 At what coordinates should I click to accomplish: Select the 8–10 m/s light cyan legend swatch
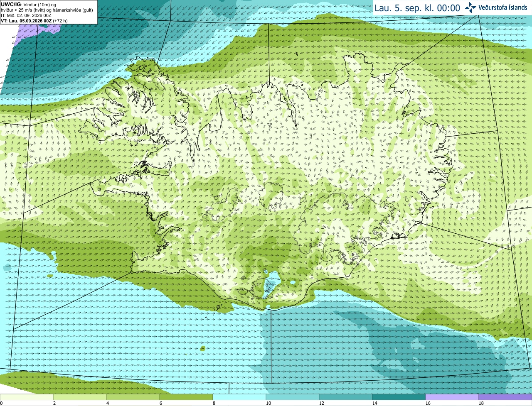239,397
